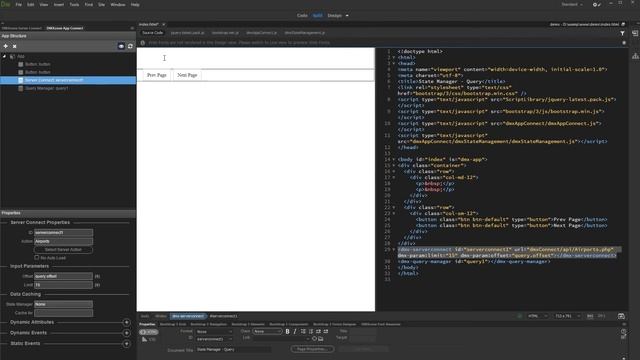Click the Next Page button in design view

187,75
